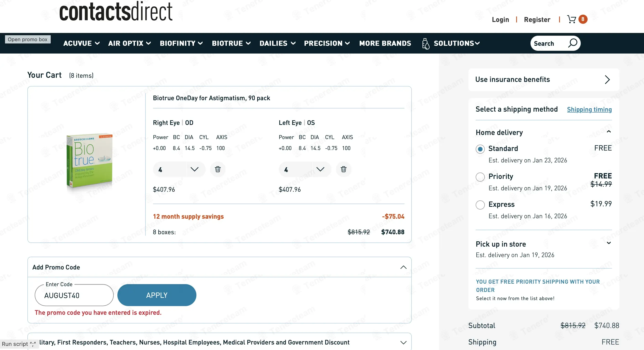
Task: Click the orange cart count badge
Action: click(x=583, y=19)
